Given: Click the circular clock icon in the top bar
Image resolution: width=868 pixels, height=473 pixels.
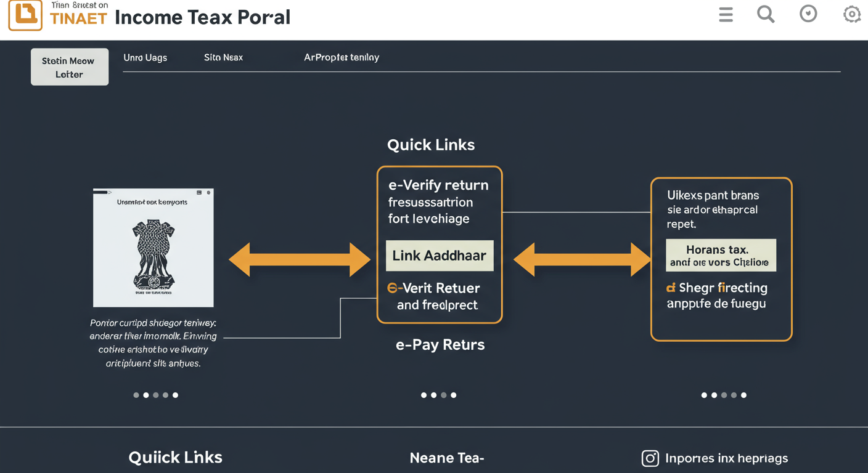Looking at the screenshot, I should [808, 14].
